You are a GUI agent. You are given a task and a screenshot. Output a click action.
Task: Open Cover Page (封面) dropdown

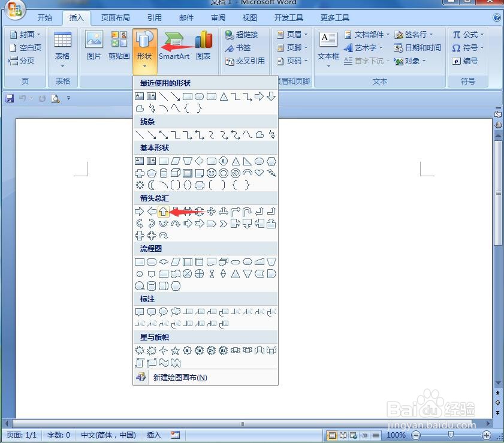click(25, 34)
